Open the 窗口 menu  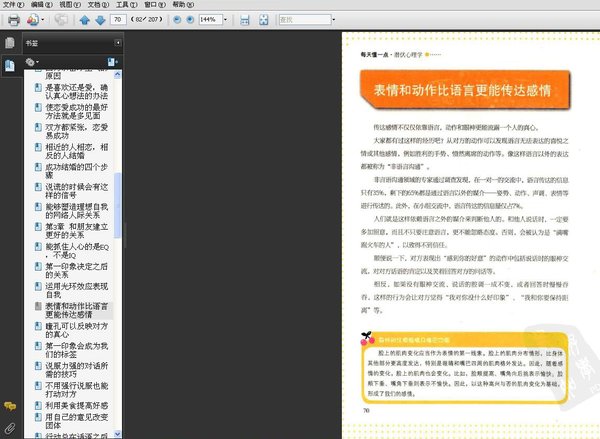coord(155,5)
